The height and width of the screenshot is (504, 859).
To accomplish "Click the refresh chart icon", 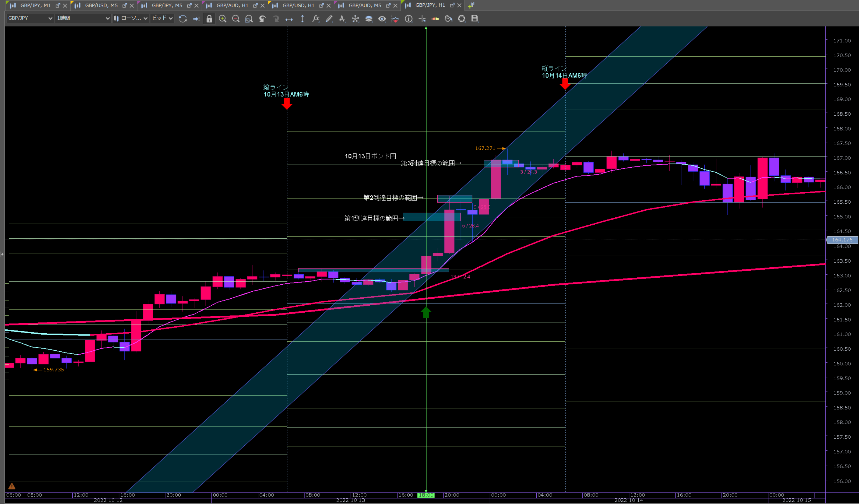I will [183, 19].
